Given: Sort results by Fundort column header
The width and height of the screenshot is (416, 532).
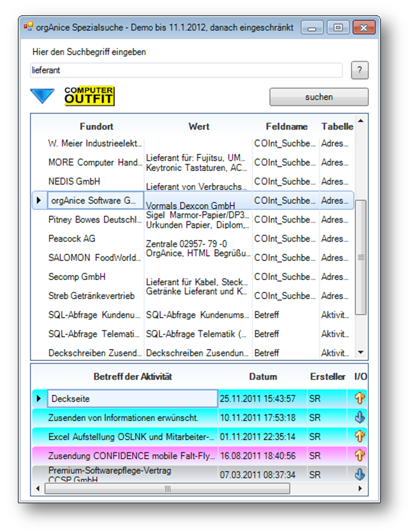Looking at the screenshot, I should (96, 126).
